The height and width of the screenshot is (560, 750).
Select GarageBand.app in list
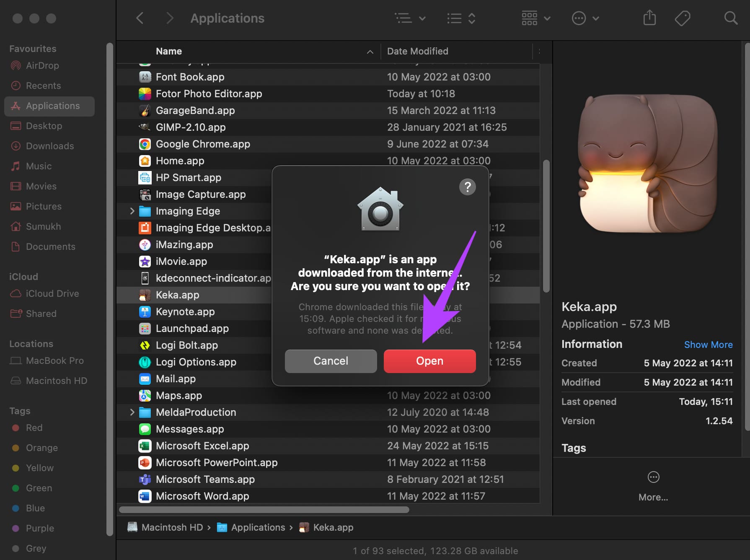(328, 110)
